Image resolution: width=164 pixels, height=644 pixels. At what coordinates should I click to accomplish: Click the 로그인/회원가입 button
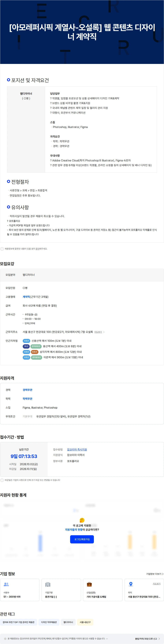pyautogui.click(x=82, y=539)
